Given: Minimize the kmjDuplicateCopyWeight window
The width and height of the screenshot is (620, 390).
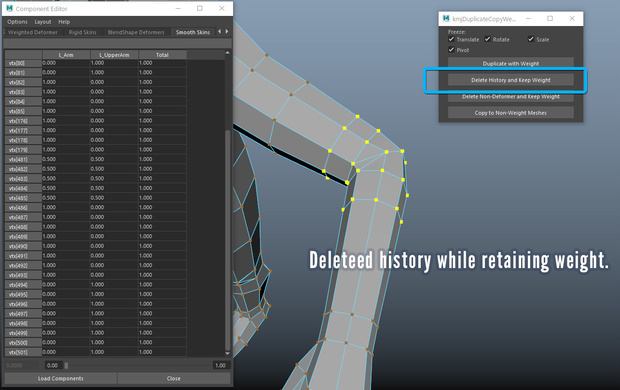Looking at the screenshot, I should 528,18.
